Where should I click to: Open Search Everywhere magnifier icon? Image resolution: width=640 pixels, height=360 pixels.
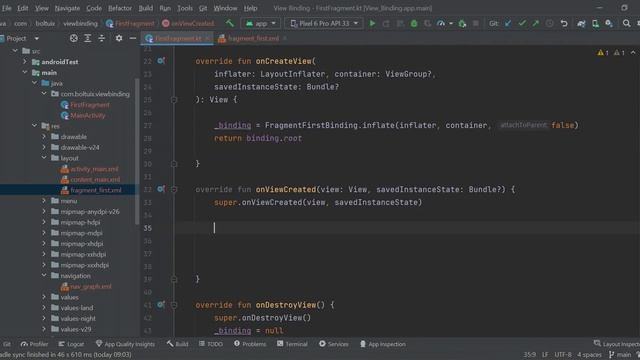coord(627,24)
